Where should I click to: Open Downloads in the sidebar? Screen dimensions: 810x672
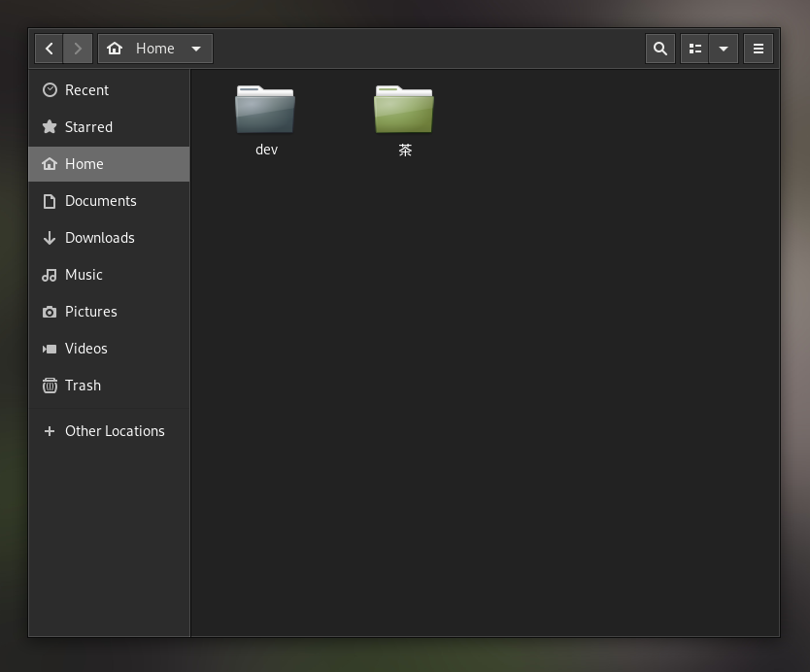click(x=109, y=238)
